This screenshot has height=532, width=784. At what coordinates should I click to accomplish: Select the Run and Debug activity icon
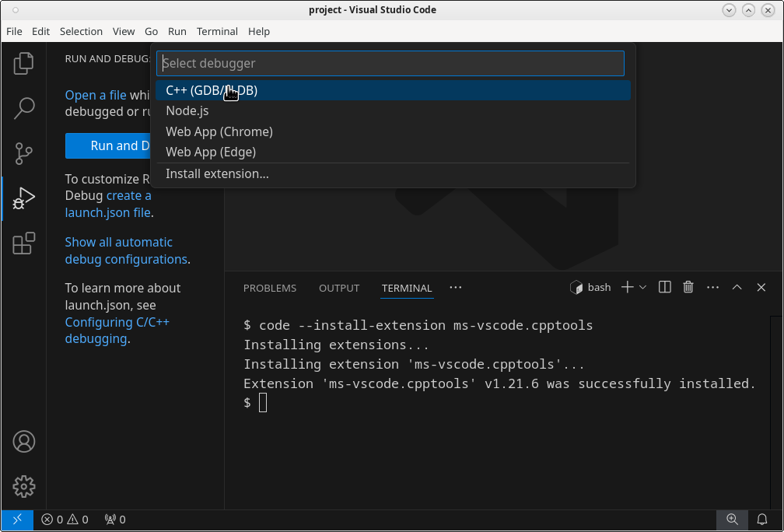coord(23,198)
